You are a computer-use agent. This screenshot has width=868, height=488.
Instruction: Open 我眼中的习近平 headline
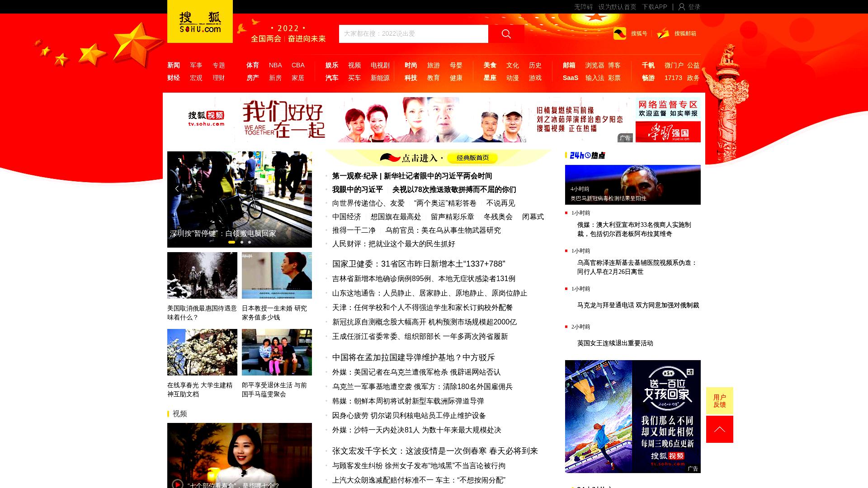358,190
